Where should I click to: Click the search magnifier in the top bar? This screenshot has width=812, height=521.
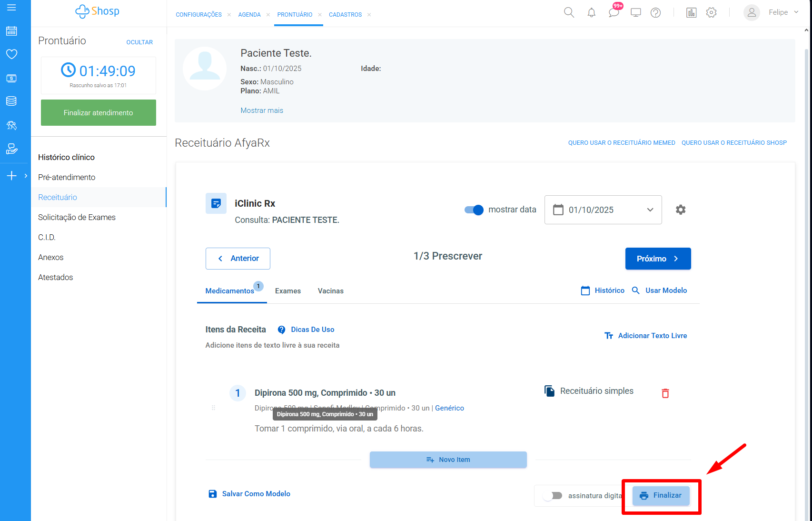[569, 13]
